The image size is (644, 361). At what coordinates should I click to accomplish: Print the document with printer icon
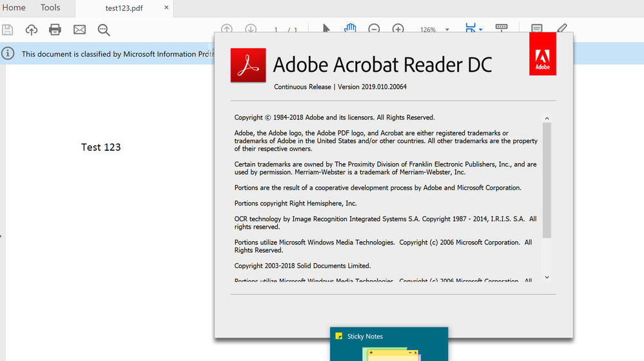pyautogui.click(x=55, y=30)
